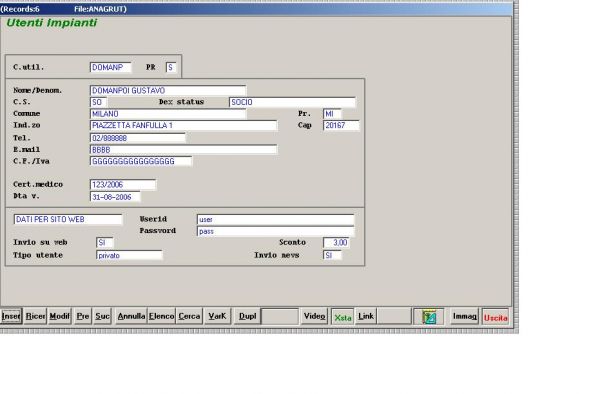Click the Invio su web field SI
Image resolution: width=600 pixels, height=394 pixels.
pos(104,243)
